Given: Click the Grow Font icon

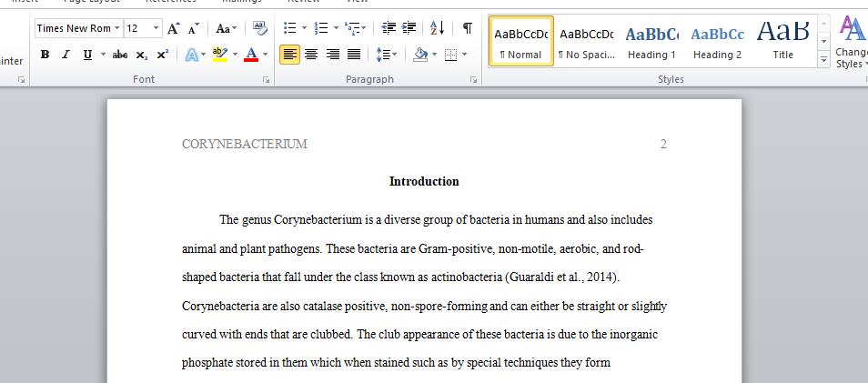Looking at the screenshot, I should point(173,28).
